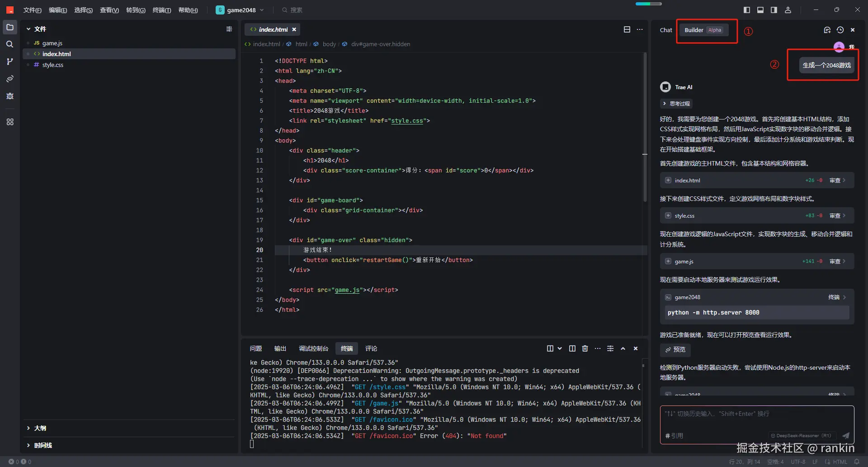This screenshot has width=868, height=467.
Task: Split the editor layout
Action: [x=627, y=29]
